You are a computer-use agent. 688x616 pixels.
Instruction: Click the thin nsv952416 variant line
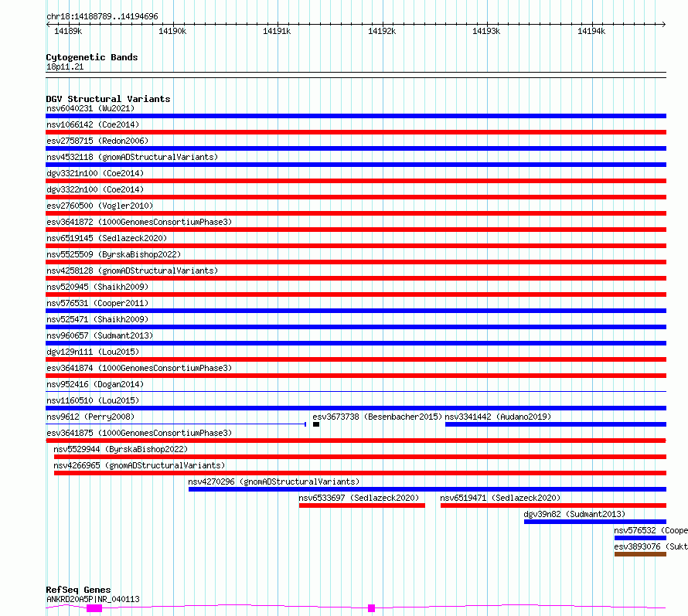356,391
